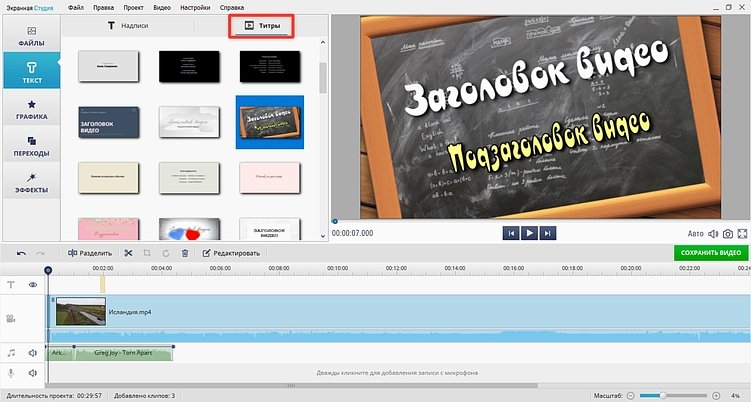The width and height of the screenshot is (751, 402).
Task: Open the Правка menu
Action: pyautogui.click(x=103, y=8)
